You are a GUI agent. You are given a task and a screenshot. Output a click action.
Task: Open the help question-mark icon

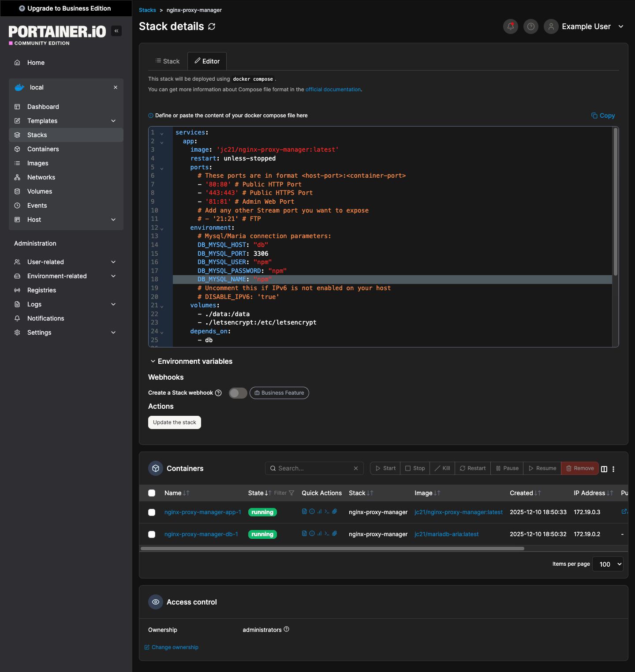tap(530, 26)
